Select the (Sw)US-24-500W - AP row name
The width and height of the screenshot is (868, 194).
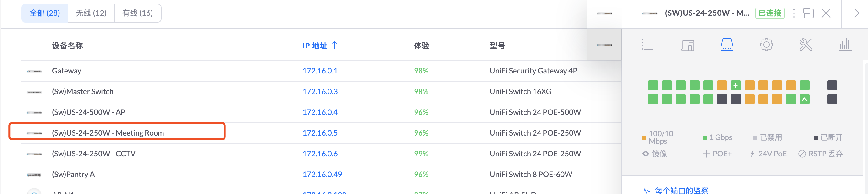pos(89,112)
